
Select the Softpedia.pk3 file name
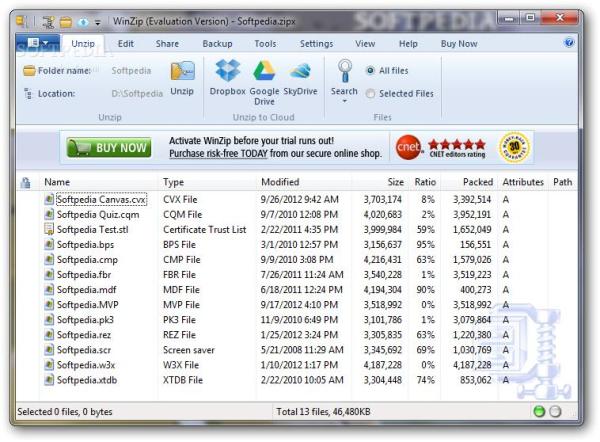85,320
